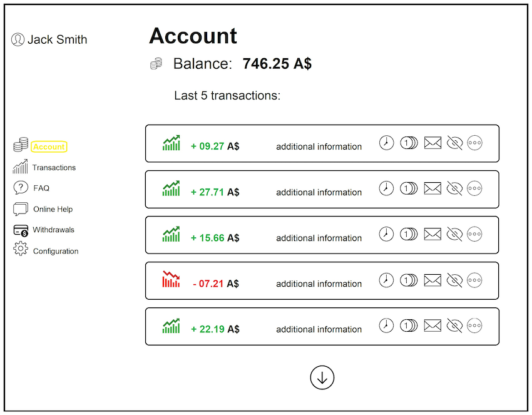The width and height of the screenshot is (532, 415).
Task: Show more transactions with down arrow button
Action: pos(322,377)
